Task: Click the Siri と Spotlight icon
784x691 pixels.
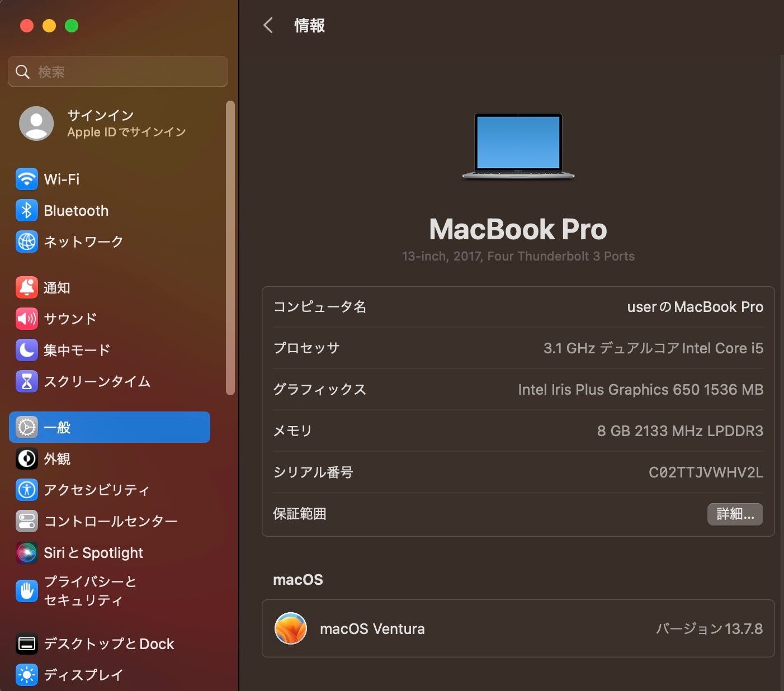Action: [27, 552]
